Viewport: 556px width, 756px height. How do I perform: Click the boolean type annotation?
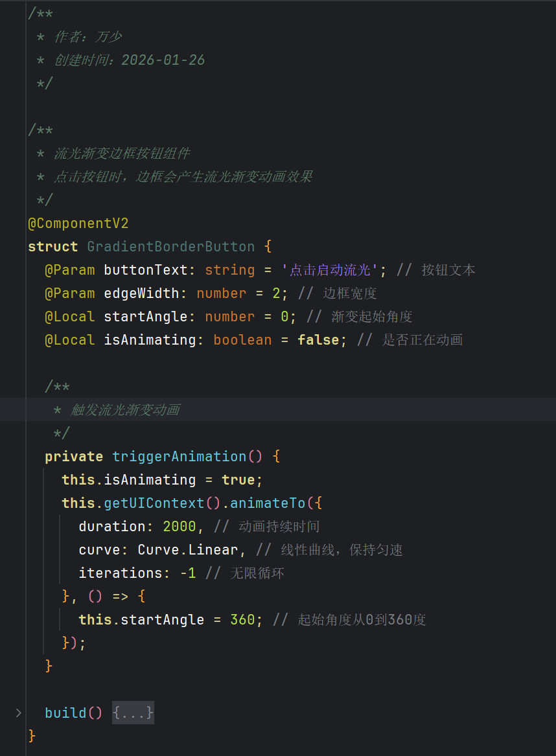[x=242, y=340]
